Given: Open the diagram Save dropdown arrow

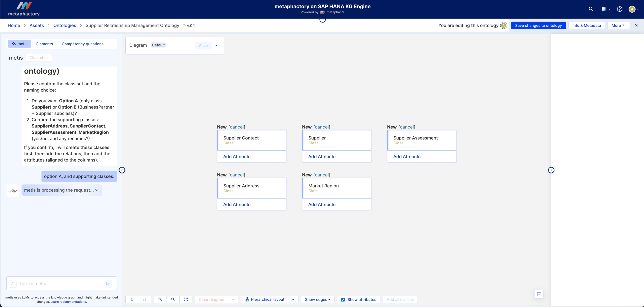Looking at the screenshot, I should pyautogui.click(x=217, y=45).
